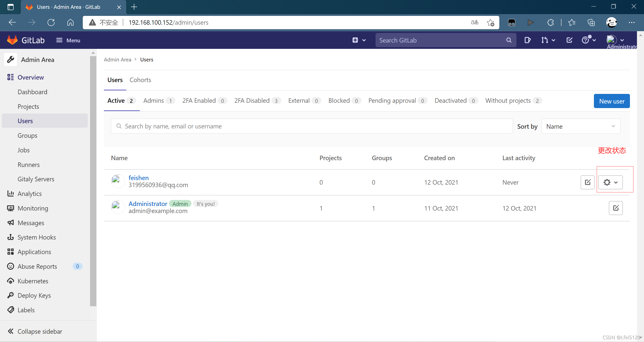Expand the create new plus dropdown

coord(359,40)
